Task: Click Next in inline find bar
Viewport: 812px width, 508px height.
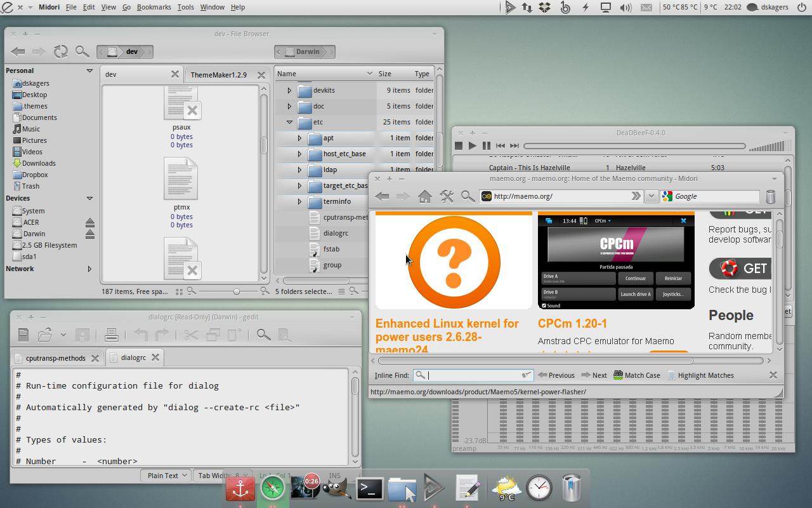Action: click(594, 375)
